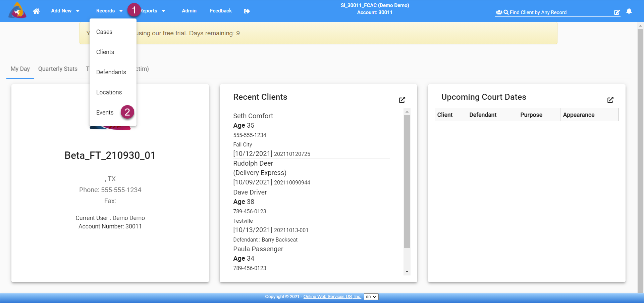Screen dimensions: 644x303
Task: Open the Admin page
Action: click(x=189, y=11)
